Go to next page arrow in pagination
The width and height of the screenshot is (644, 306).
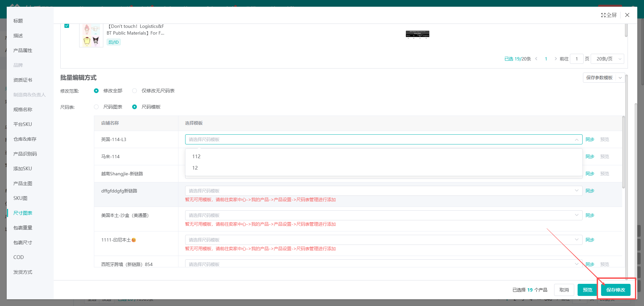[x=555, y=59]
